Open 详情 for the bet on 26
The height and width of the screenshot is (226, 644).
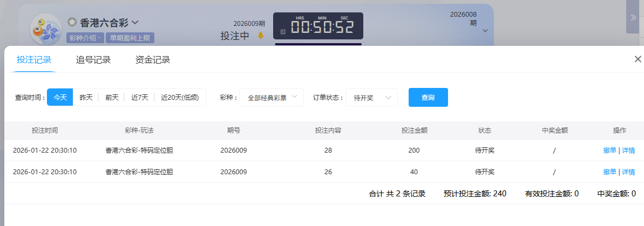628,172
